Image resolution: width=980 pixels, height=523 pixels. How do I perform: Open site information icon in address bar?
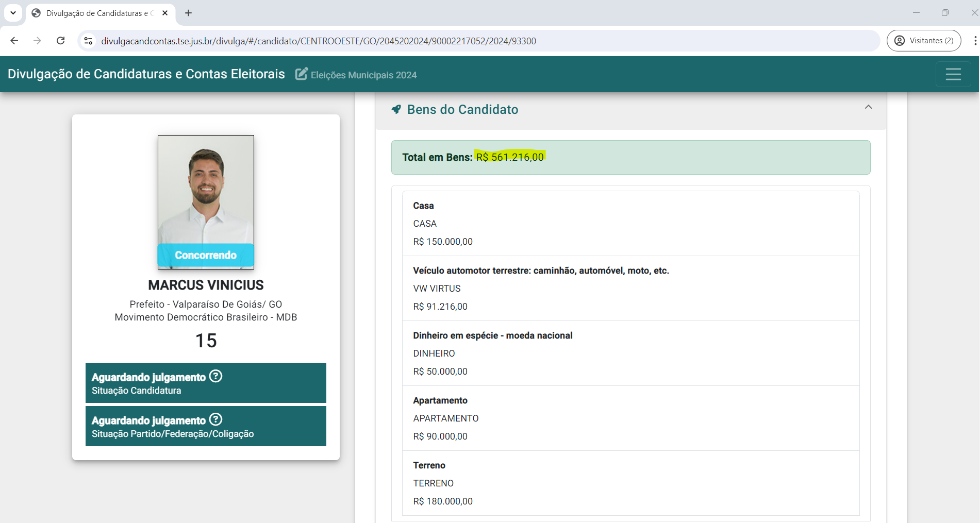(x=89, y=41)
